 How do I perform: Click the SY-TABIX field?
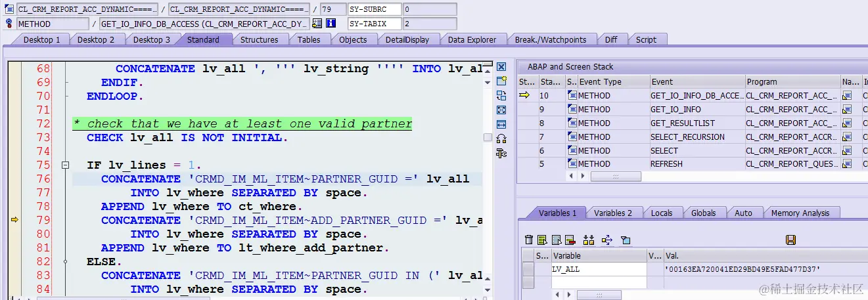tap(375, 24)
